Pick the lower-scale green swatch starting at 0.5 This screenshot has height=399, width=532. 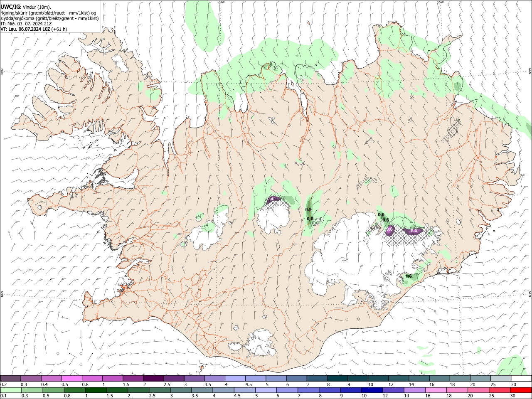click(x=53, y=390)
